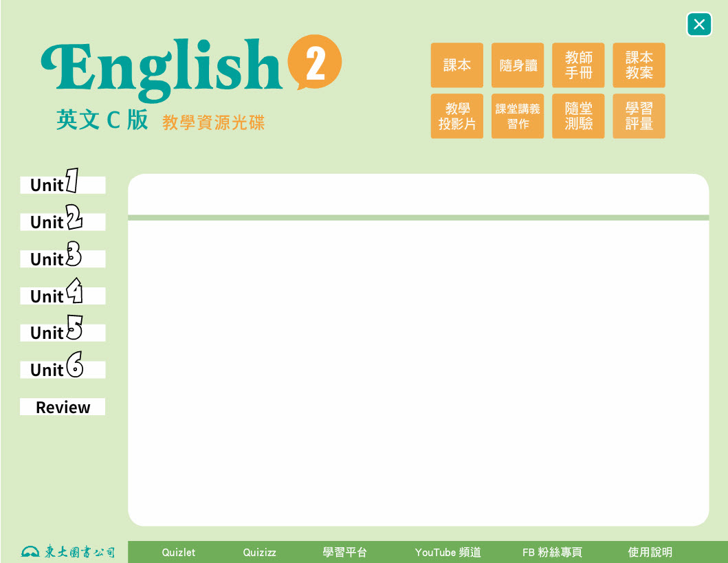
Task: Go to 學習平台 learning platform
Action: 345,553
